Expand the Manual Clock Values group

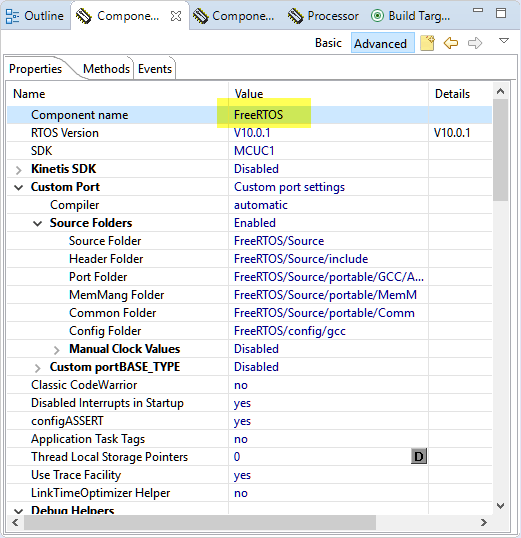(x=57, y=350)
